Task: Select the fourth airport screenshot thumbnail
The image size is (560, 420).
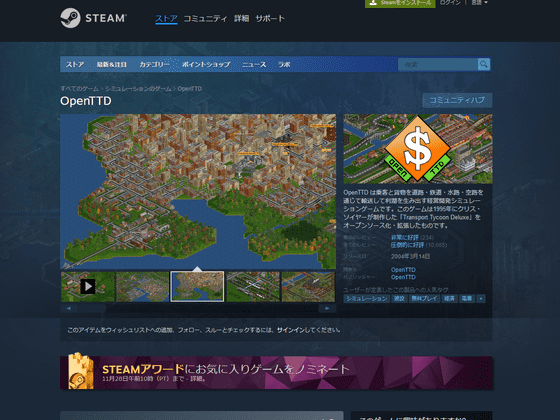Action: (x=253, y=286)
